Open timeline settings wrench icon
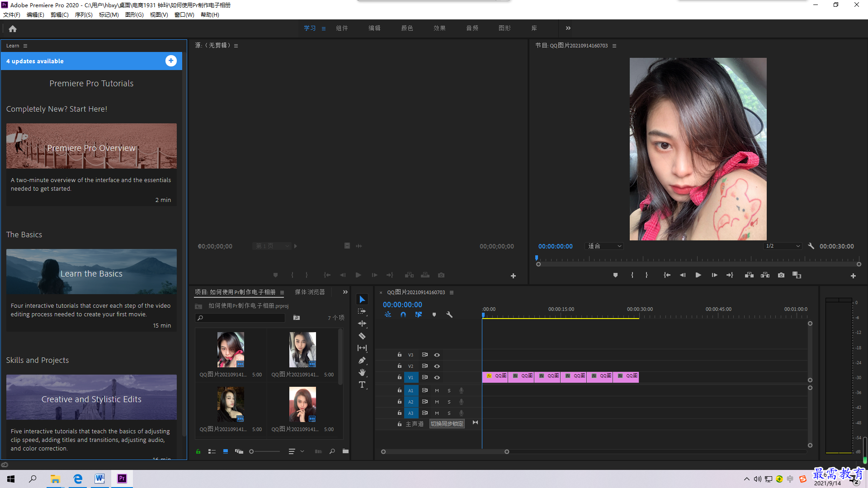The height and width of the screenshot is (488, 868). pyautogui.click(x=449, y=314)
